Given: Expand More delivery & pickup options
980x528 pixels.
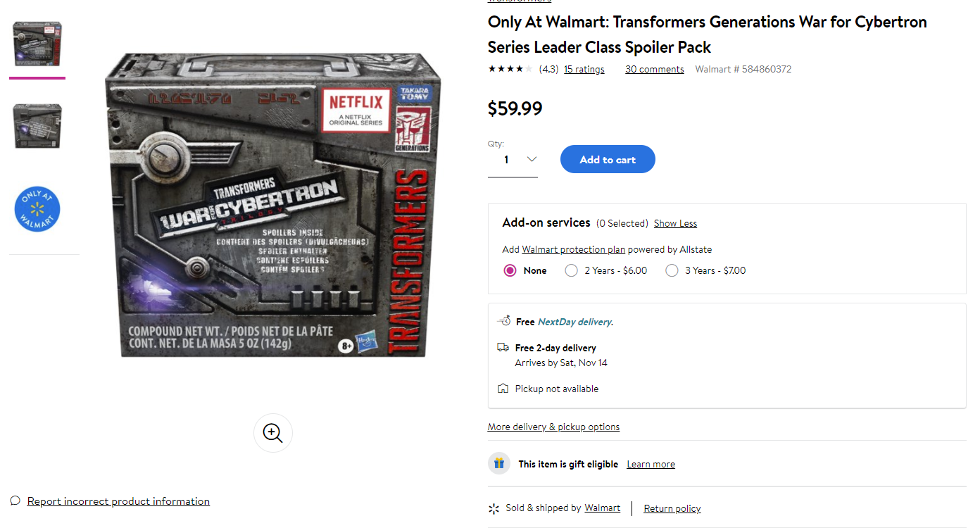Looking at the screenshot, I should (553, 427).
